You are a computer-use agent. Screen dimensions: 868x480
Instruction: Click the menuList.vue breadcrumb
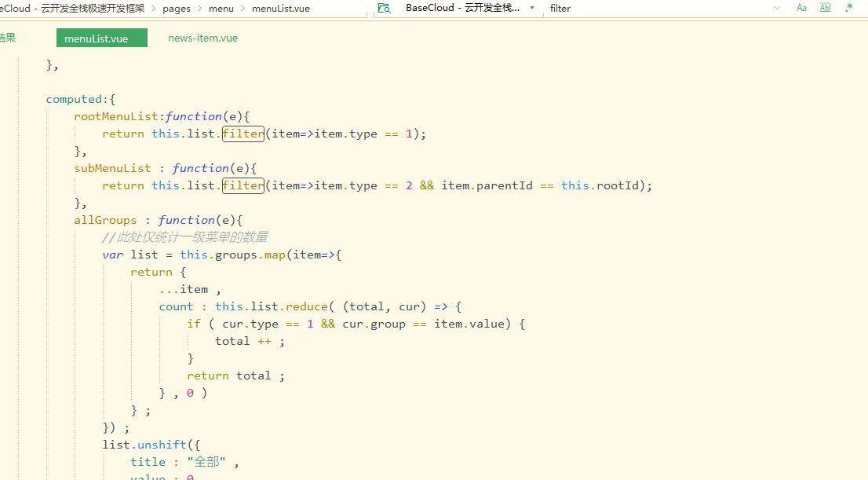tap(281, 9)
